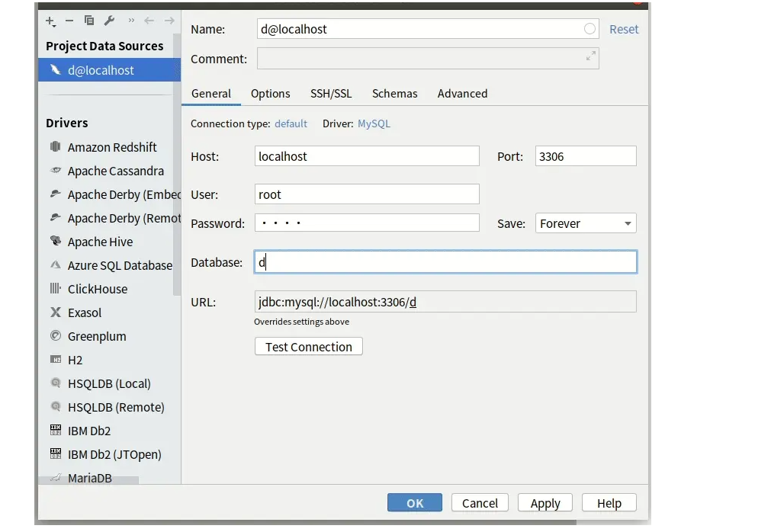Viewport: 771px width, 532px height.
Task: Select Apache Hive in Drivers list
Action: point(110,241)
